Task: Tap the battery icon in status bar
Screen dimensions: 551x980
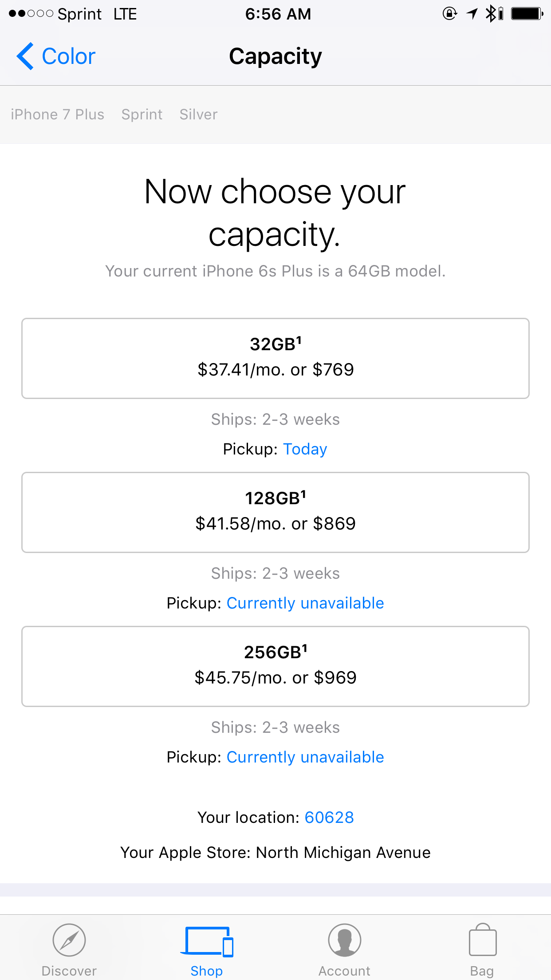Action: point(527,14)
